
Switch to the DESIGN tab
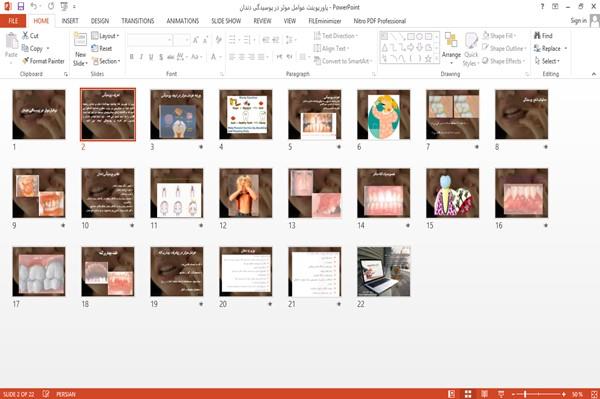[x=99, y=21]
